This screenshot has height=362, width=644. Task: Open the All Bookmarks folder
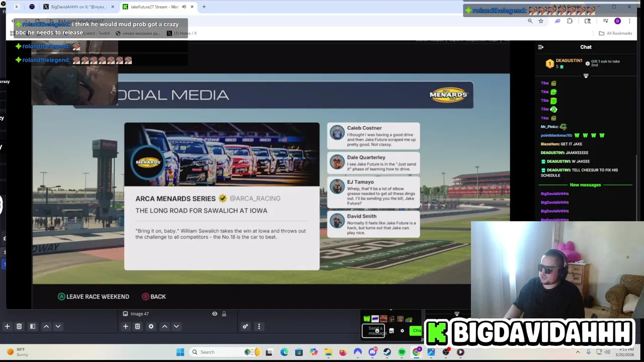click(x=615, y=33)
